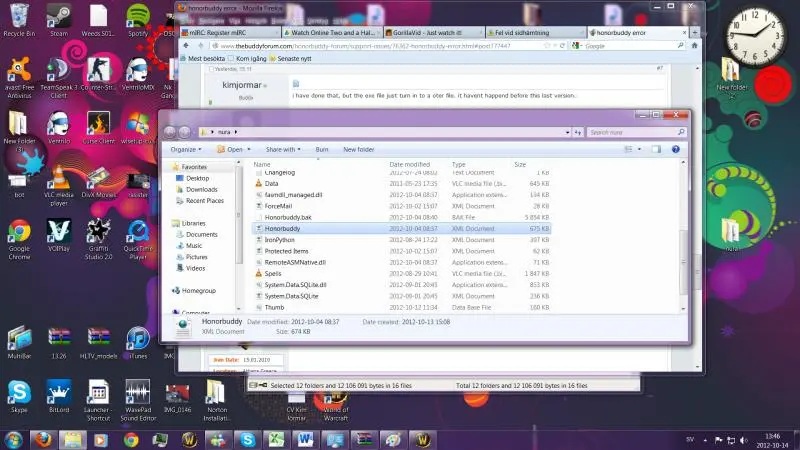Expand the Open button dropdown arrow

[249, 149]
